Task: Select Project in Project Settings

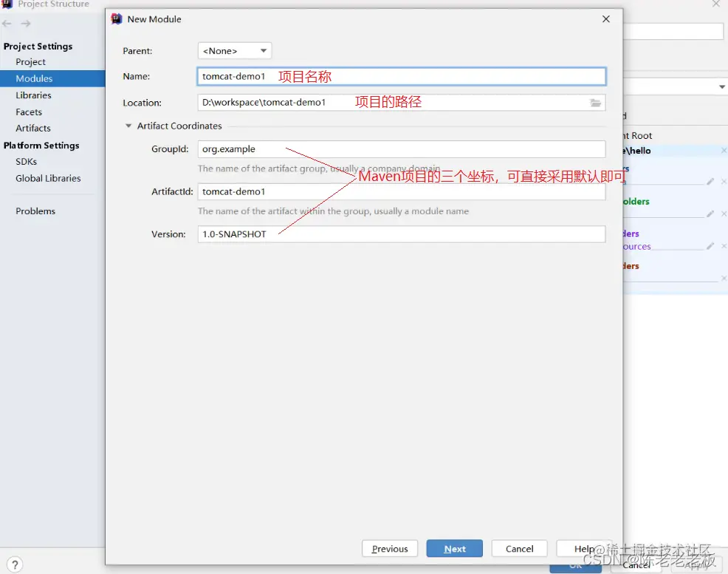Action: 31,62
